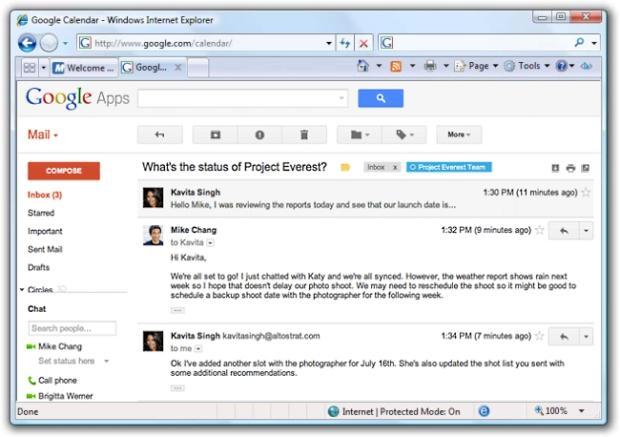The image size is (620, 437).
Task: Open the Important folder
Action: click(x=45, y=231)
